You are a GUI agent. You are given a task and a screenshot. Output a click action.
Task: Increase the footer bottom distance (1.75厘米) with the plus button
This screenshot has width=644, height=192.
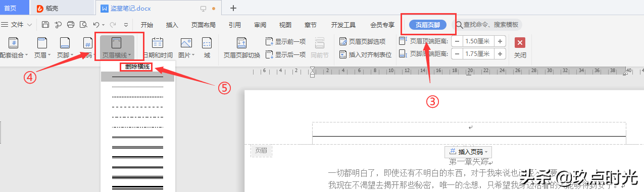click(500, 54)
